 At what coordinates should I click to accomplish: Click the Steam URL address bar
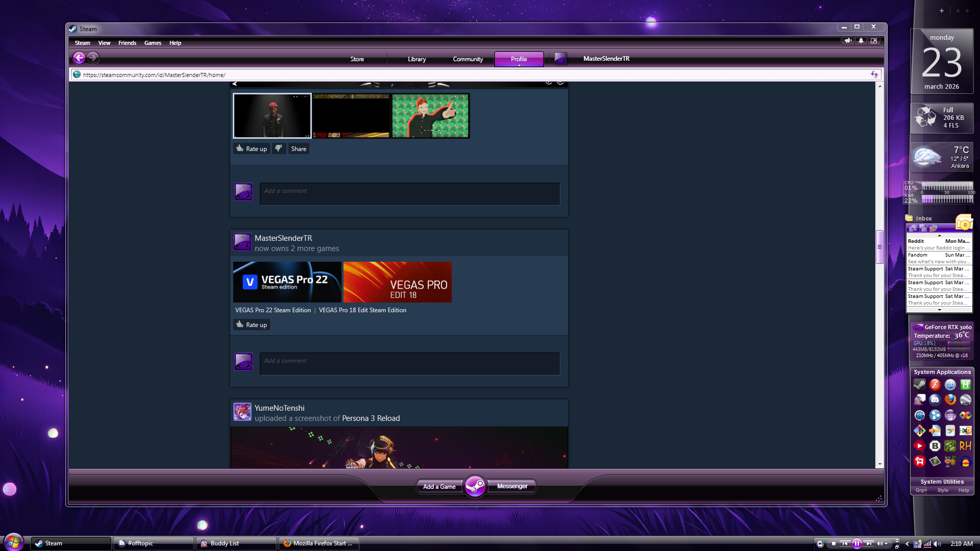click(x=475, y=74)
